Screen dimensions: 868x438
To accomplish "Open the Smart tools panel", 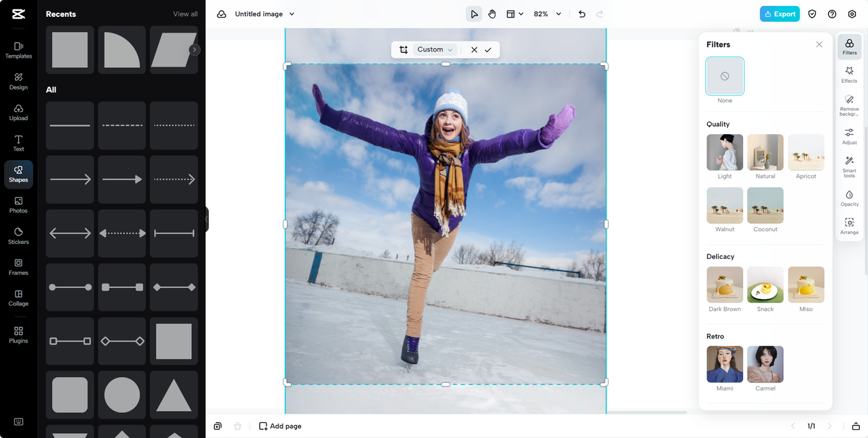I will point(849,167).
